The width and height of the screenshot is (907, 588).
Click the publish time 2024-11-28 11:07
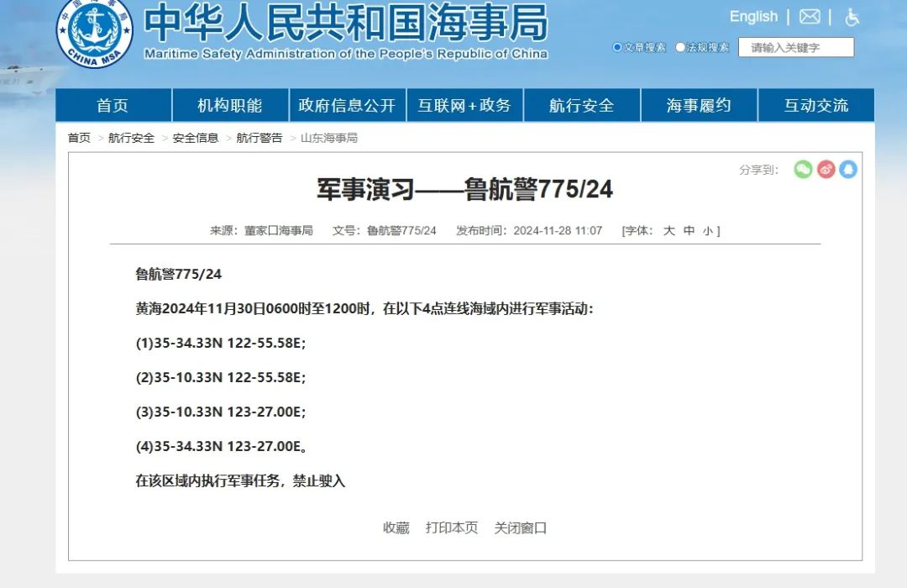pos(558,231)
